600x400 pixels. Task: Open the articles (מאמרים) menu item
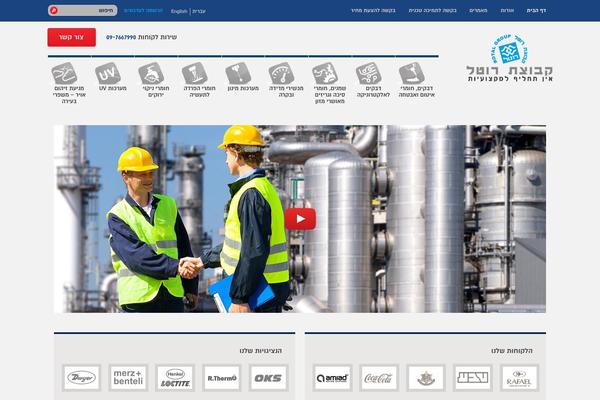478,10
